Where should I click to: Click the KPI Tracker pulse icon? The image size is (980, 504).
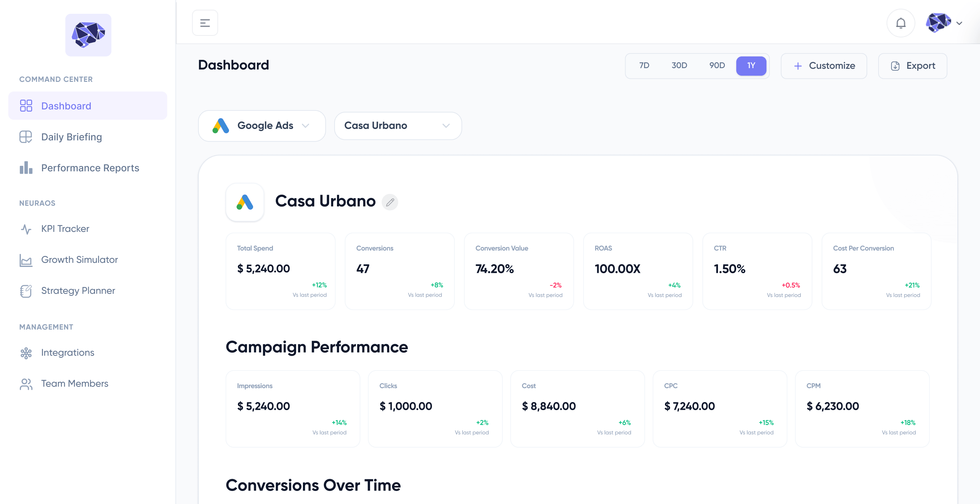tap(26, 229)
